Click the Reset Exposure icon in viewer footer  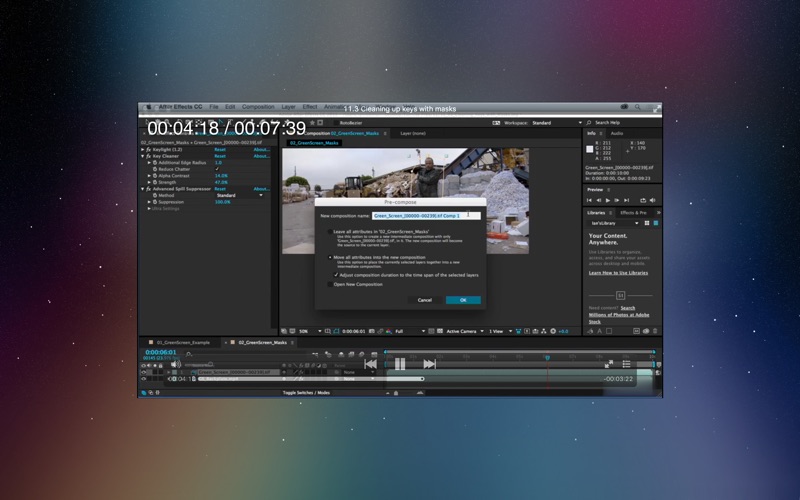coord(553,331)
